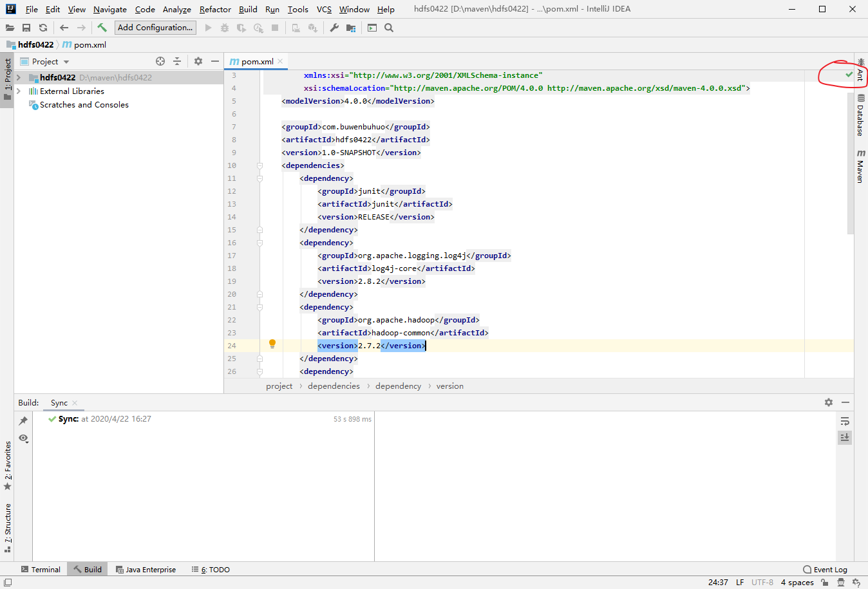Open the line separator LF selector
The image size is (868, 589).
(740, 583)
